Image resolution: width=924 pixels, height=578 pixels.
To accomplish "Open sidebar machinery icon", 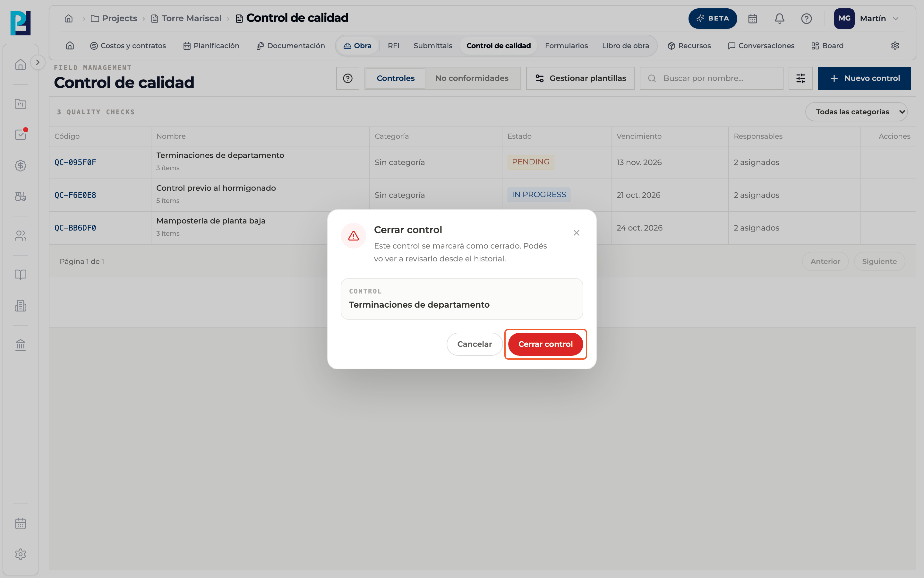I will [21, 197].
